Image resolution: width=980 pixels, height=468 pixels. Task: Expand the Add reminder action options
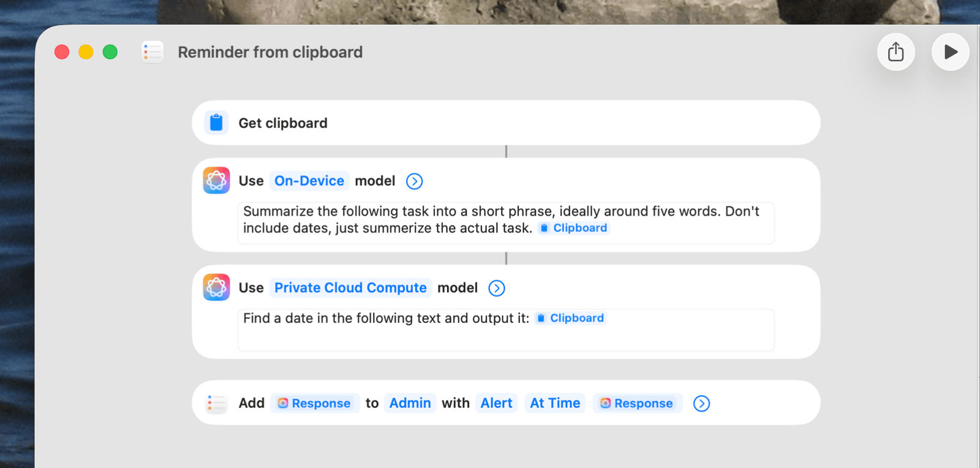click(x=701, y=403)
